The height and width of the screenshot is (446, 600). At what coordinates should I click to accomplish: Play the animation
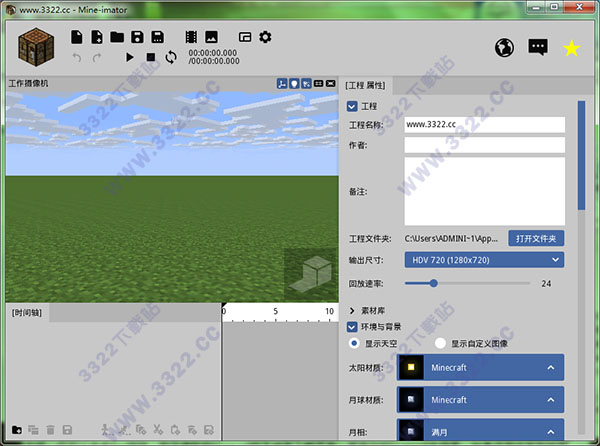click(x=130, y=57)
